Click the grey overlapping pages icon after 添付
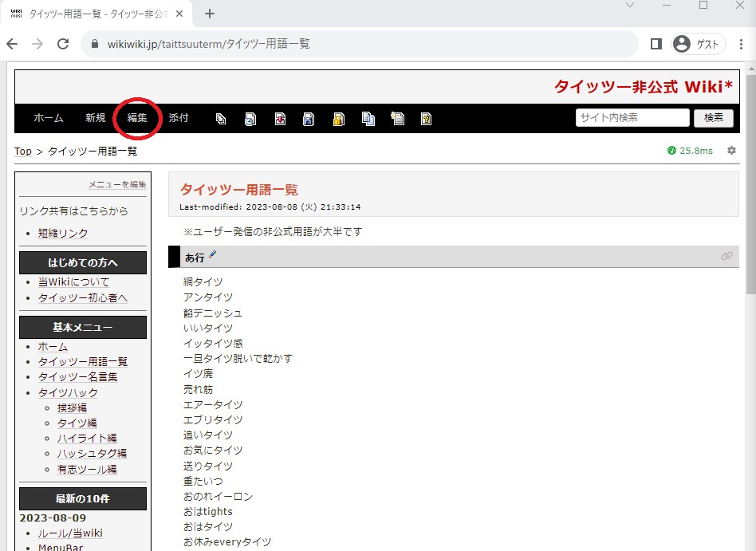756x551 pixels. 221,119
